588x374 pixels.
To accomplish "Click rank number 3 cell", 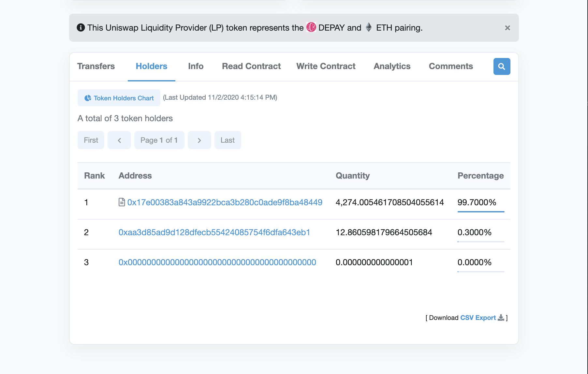I will (86, 262).
